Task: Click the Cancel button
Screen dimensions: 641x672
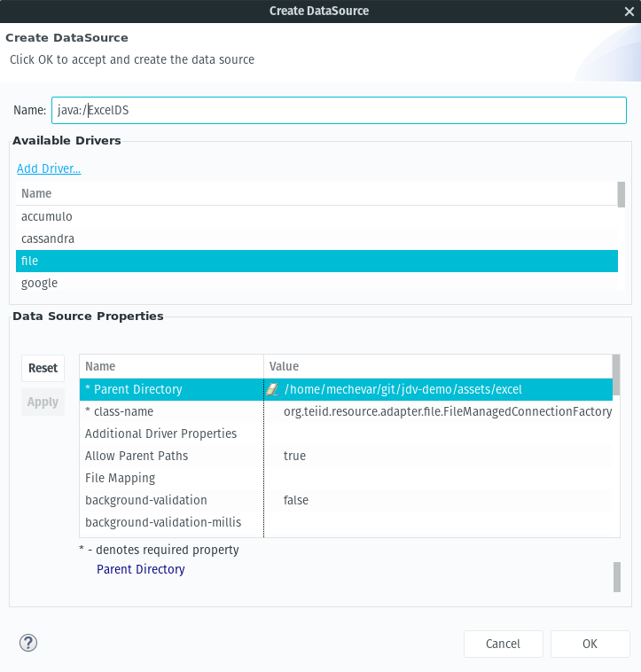Action: (x=503, y=644)
